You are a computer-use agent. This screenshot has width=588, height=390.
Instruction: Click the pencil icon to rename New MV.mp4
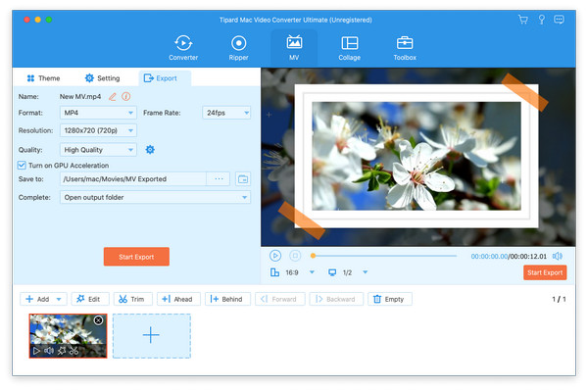112,97
